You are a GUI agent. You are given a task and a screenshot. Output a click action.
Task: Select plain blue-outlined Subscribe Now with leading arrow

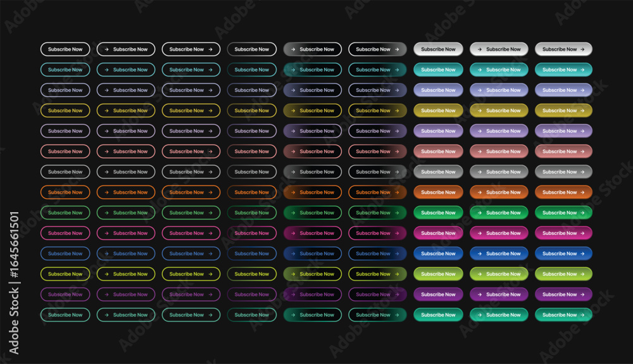[x=126, y=253]
